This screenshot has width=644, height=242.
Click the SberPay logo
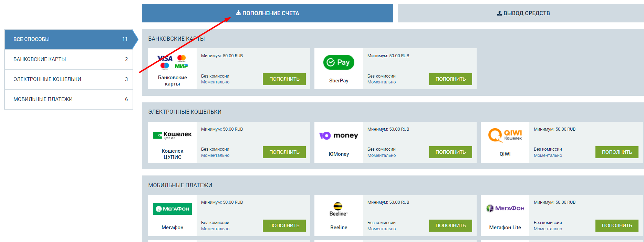339,62
